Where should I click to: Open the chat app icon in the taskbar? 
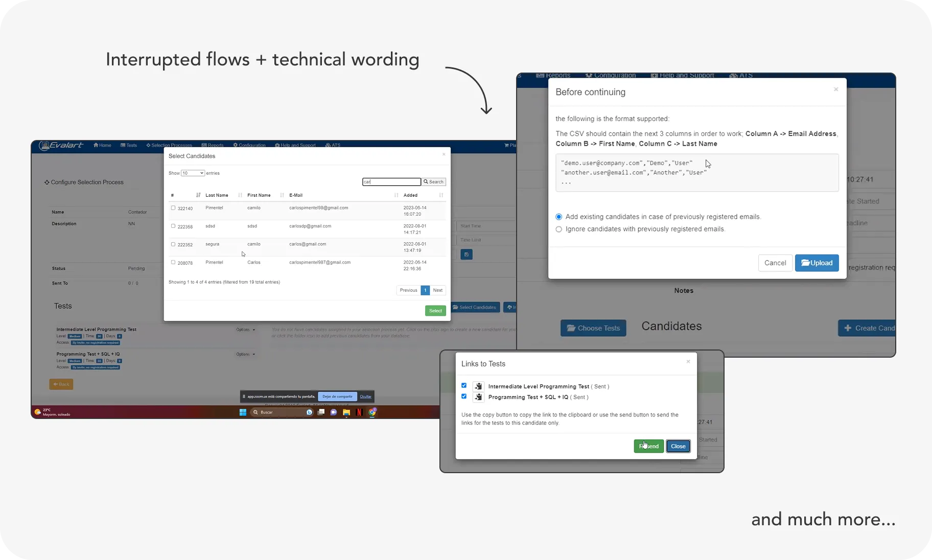tap(334, 412)
